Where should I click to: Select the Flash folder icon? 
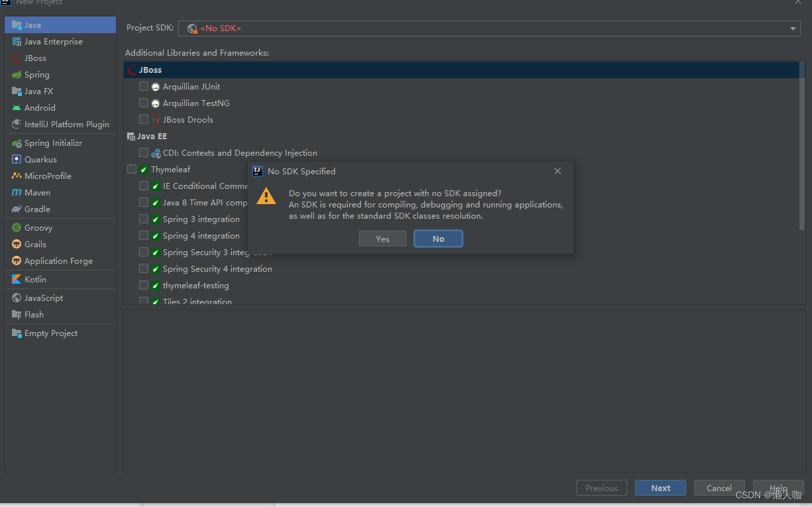pos(17,315)
